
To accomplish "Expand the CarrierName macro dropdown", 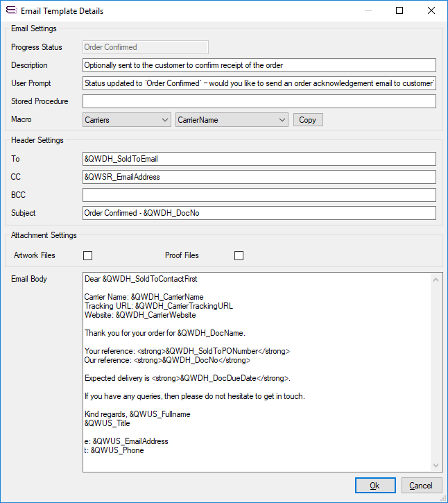I will tap(232, 120).
